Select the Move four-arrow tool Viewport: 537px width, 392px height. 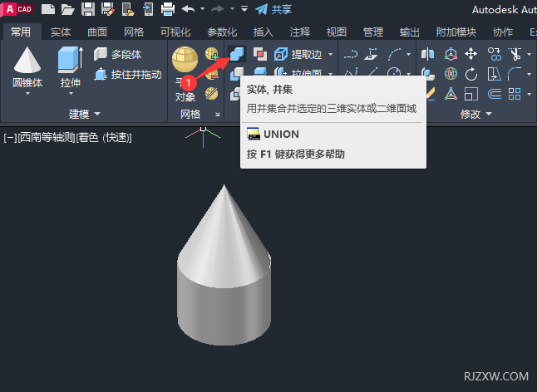pyautogui.click(x=470, y=54)
